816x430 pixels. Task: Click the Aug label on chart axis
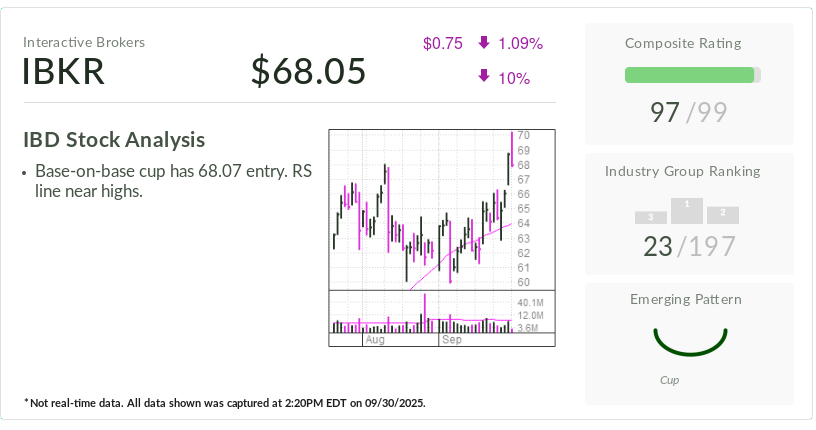pos(375,340)
